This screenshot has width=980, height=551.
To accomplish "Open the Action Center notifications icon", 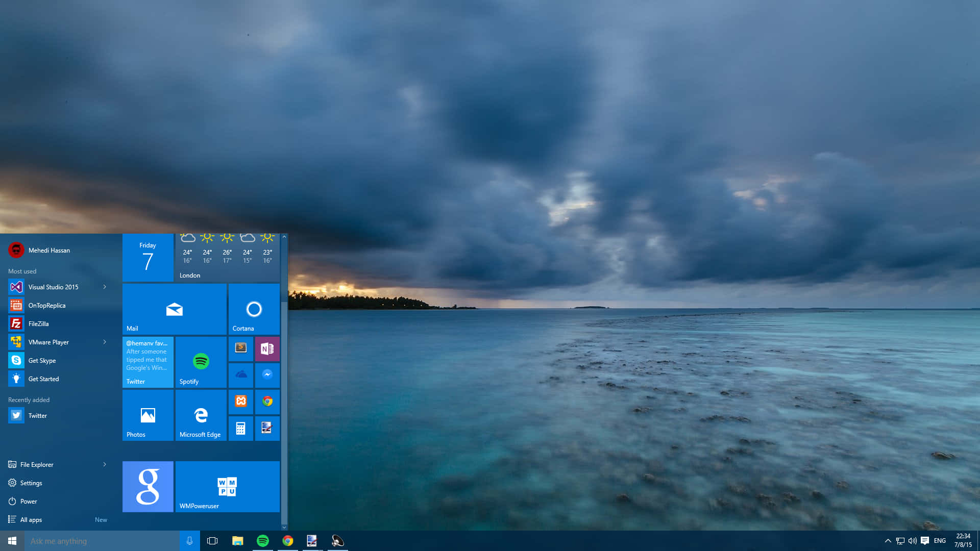I will click(x=924, y=541).
